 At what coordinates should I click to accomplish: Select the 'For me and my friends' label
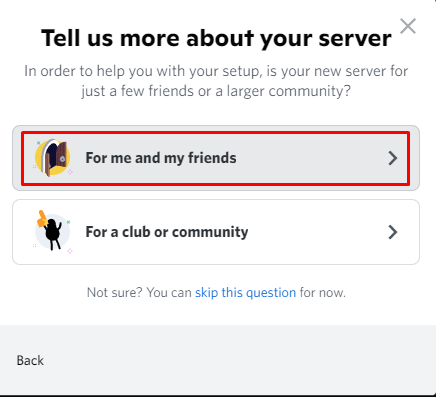(161, 158)
